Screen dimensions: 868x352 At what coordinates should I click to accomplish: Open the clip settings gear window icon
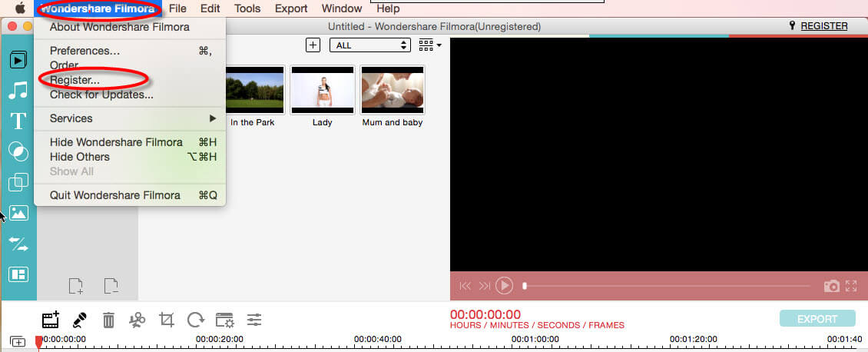[225, 320]
